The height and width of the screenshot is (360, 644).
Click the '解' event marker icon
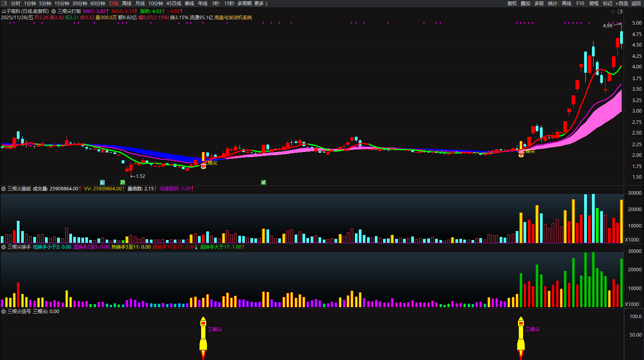click(103, 183)
